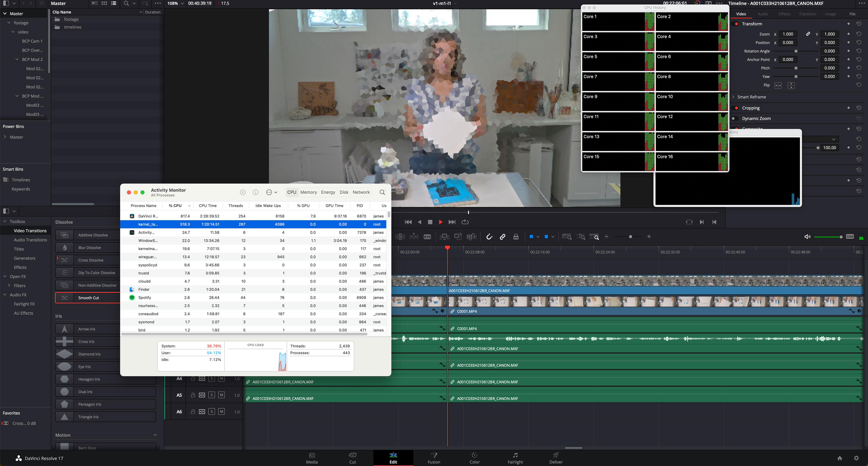Collapse the Master bin tree
Screen dimensions: 868x466
pos(5,13)
